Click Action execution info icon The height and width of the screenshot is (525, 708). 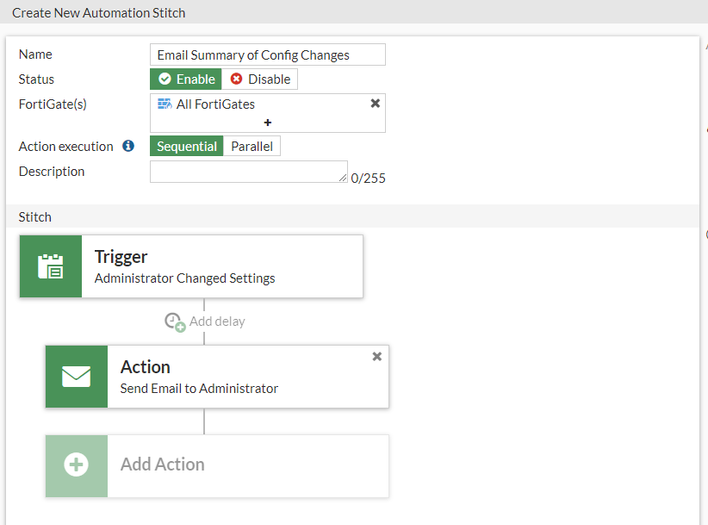[x=128, y=146]
